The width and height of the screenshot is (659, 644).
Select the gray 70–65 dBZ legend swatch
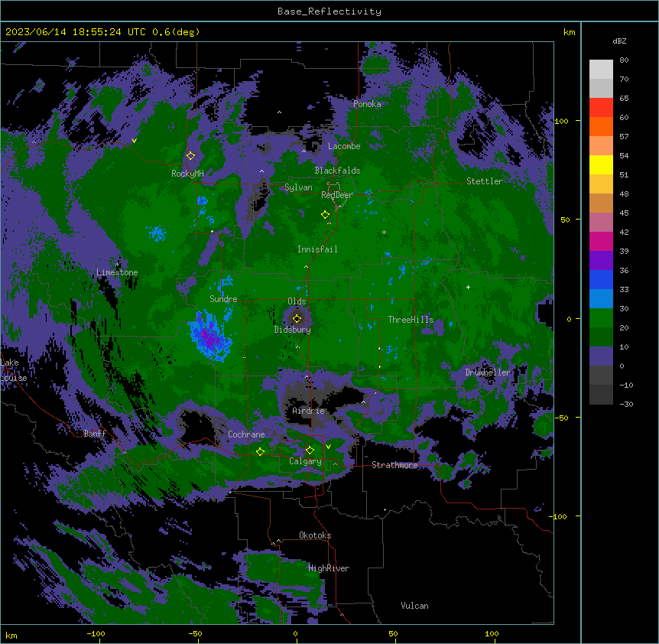coord(601,88)
